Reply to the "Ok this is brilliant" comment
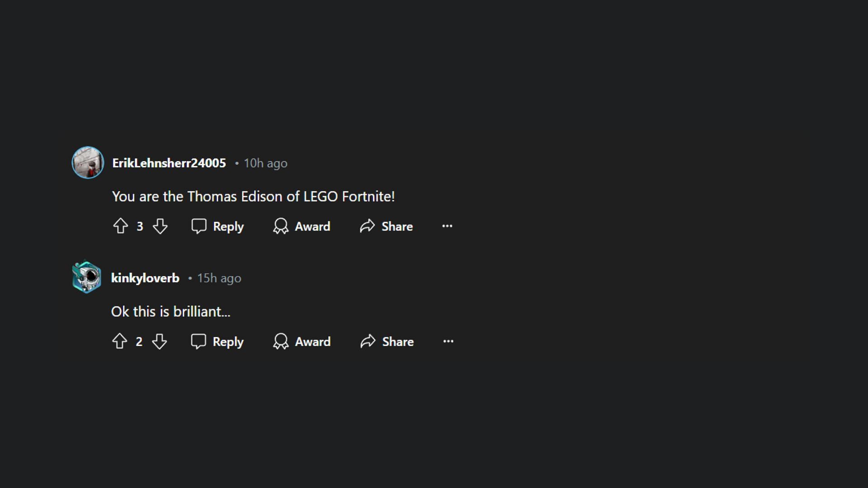Screen dimensions: 868x488 [x=217, y=341]
